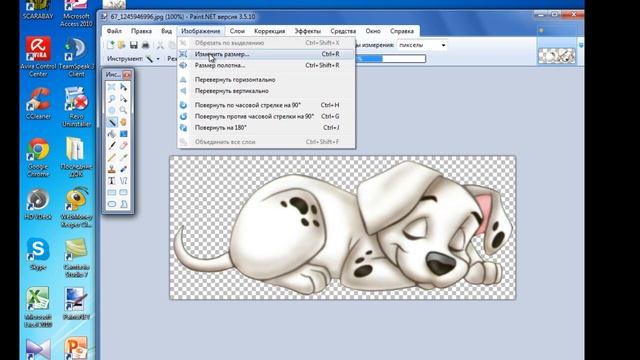This screenshot has width=640, height=360.
Task: Choose Перевернуть горизонтально
Action: point(266,80)
